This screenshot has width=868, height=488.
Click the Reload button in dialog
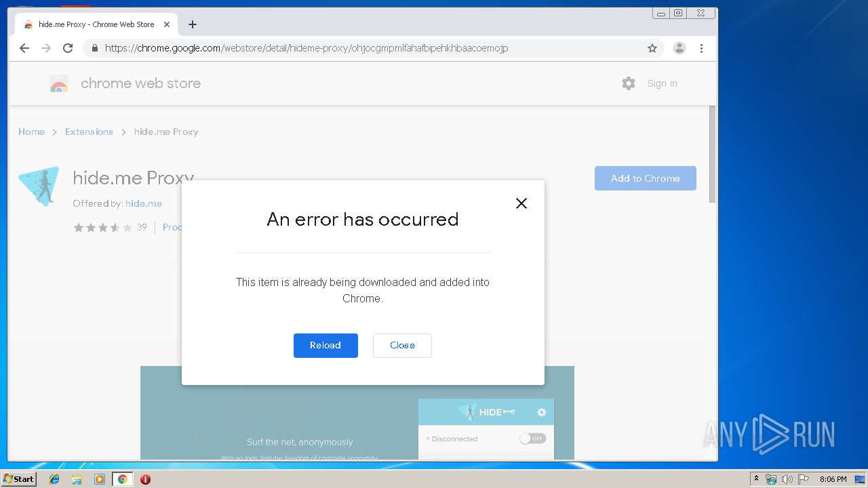tap(325, 346)
